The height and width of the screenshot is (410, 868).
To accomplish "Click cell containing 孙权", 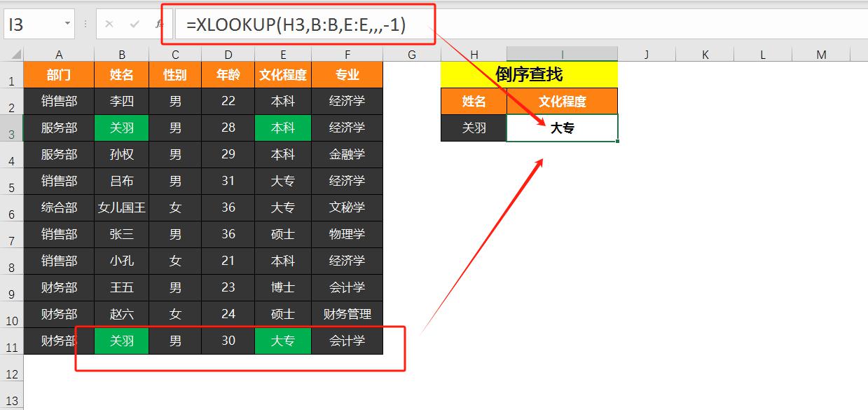I will click(121, 155).
